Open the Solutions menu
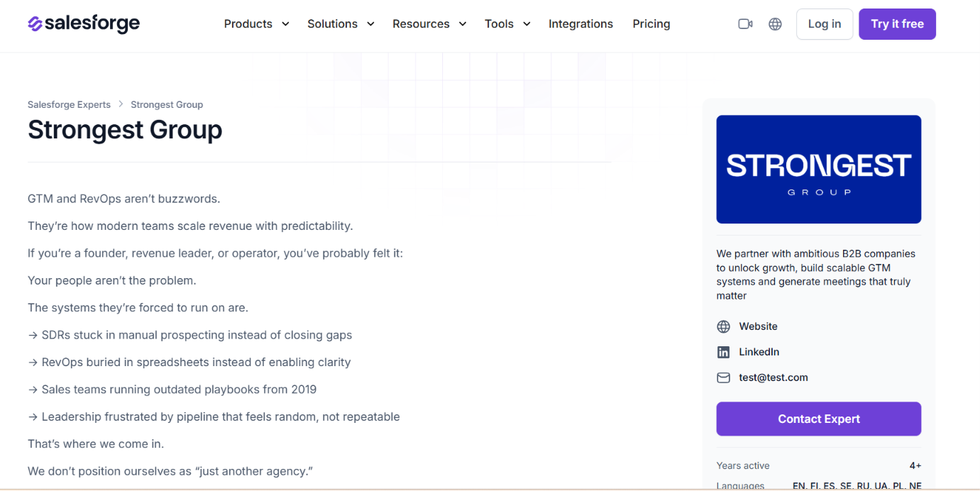Screen dimensions: 980x491 (x=341, y=24)
